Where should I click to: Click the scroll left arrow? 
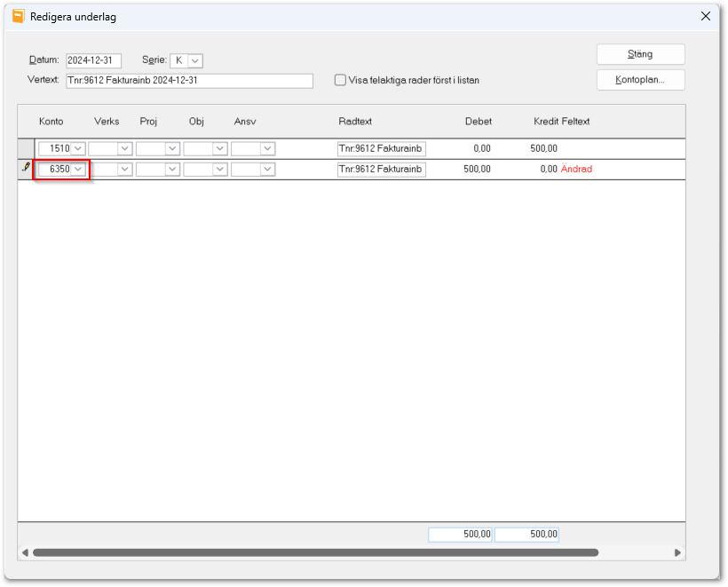[x=25, y=552]
